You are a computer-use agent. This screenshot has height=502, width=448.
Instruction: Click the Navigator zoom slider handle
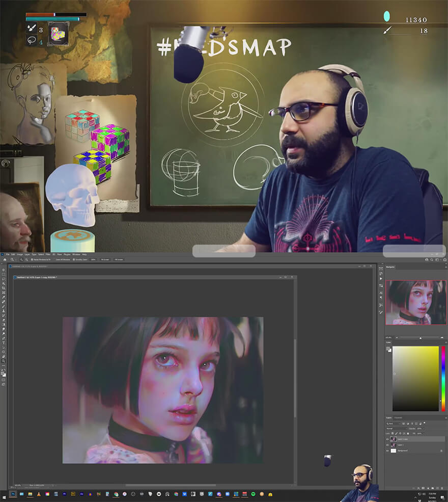coord(421,338)
